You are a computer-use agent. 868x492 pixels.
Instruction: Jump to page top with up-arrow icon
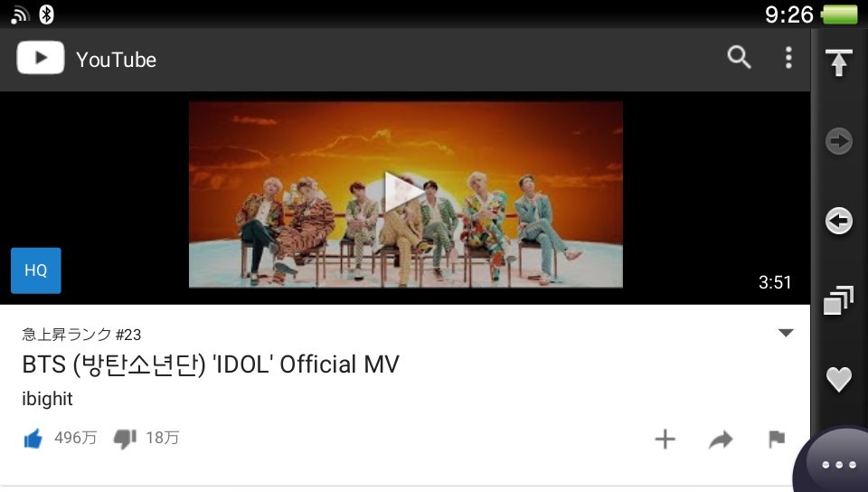839,62
